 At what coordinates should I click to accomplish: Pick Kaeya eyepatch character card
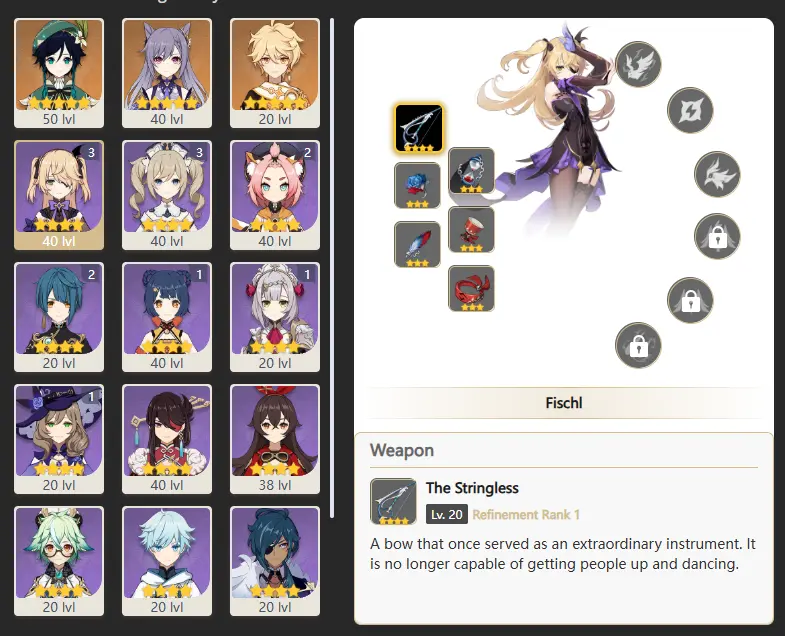pyautogui.click(x=275, y=561)
